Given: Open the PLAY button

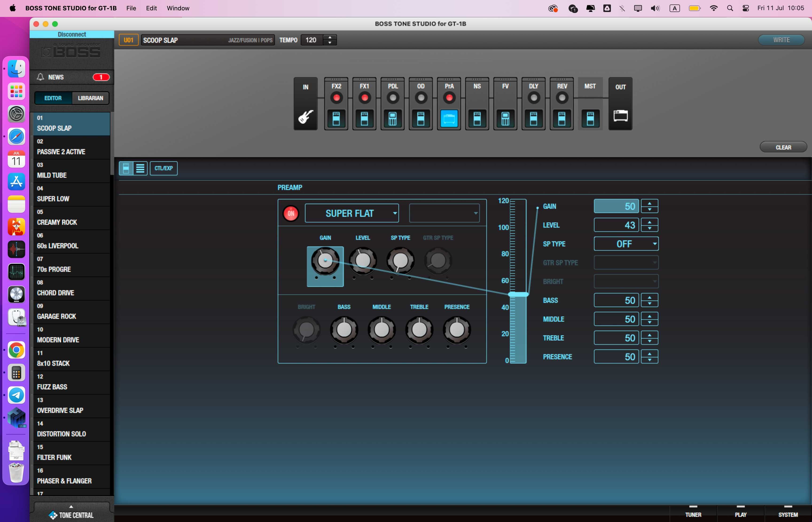Looking at the screenshot, I should [741, 514].
